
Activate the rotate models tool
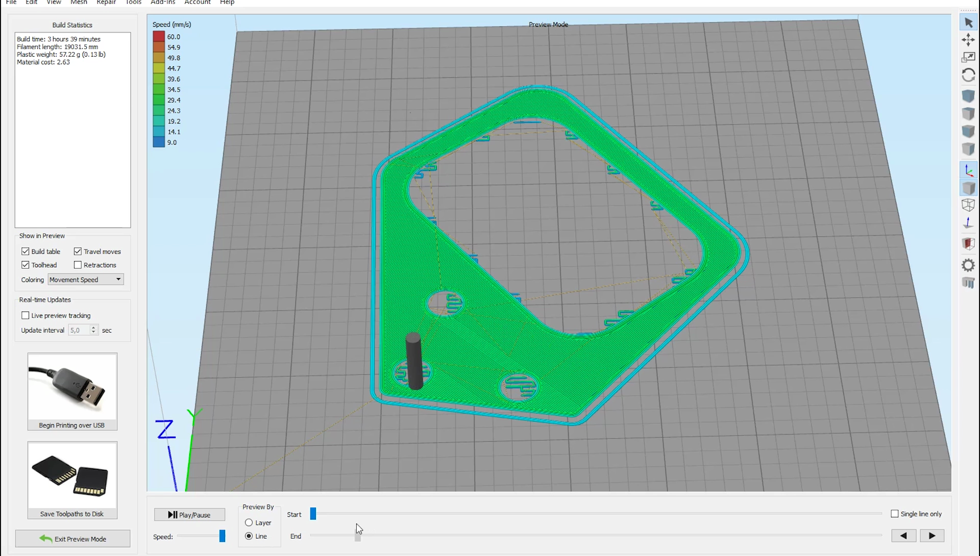coord(968,75)
